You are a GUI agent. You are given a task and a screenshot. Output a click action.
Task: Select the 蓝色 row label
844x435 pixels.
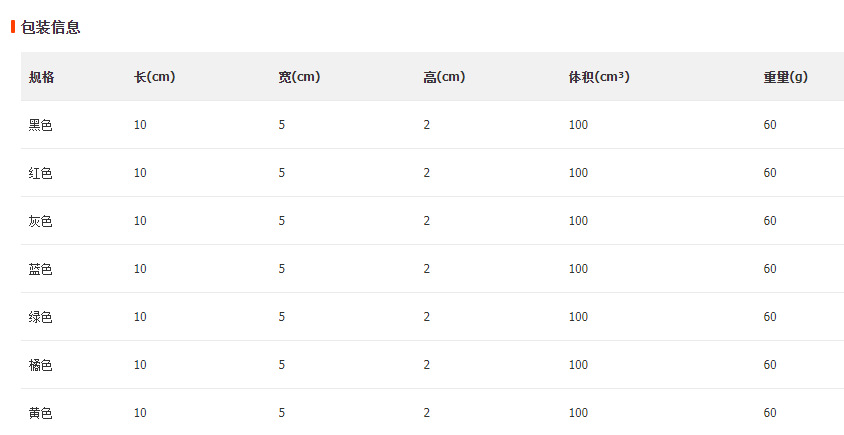[40, 269]
